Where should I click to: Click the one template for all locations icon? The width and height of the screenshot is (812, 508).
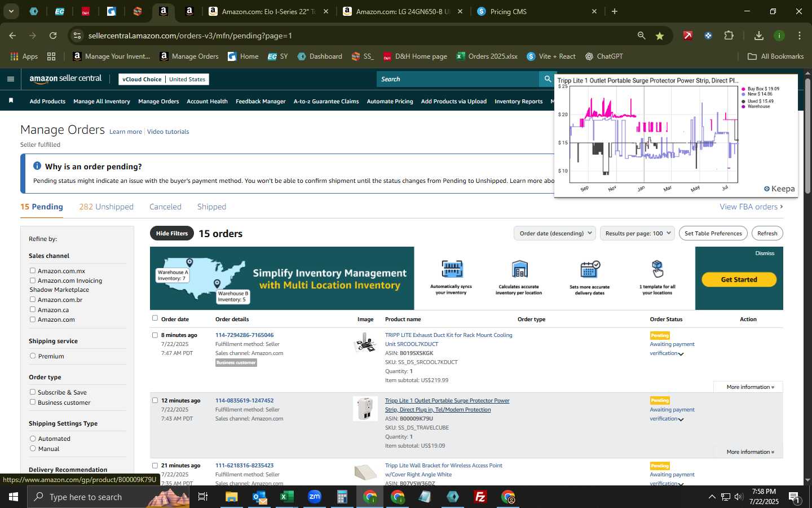coord(657,269)
